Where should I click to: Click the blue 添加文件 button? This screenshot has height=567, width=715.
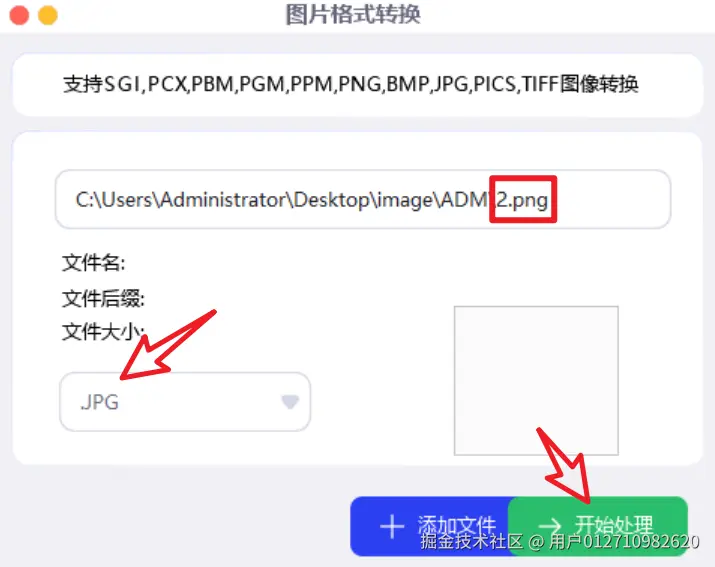pos(431,526)
